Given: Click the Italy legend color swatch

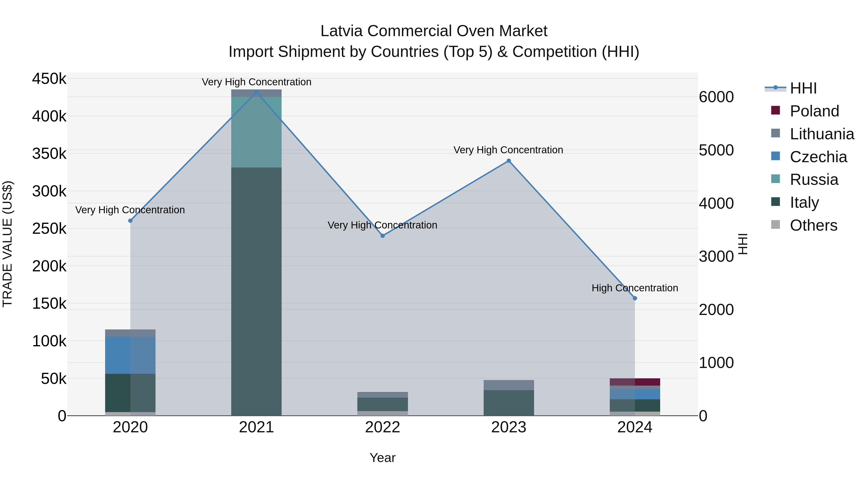Looking at the screenshot, I should [x=775, y=202].
